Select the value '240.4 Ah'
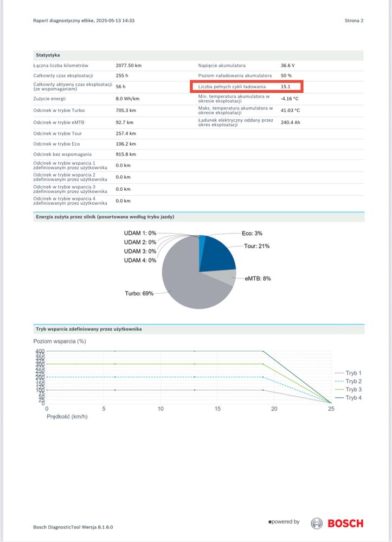Screen dimensions: 392x542 pyautogui.click(x=291, y=122)
